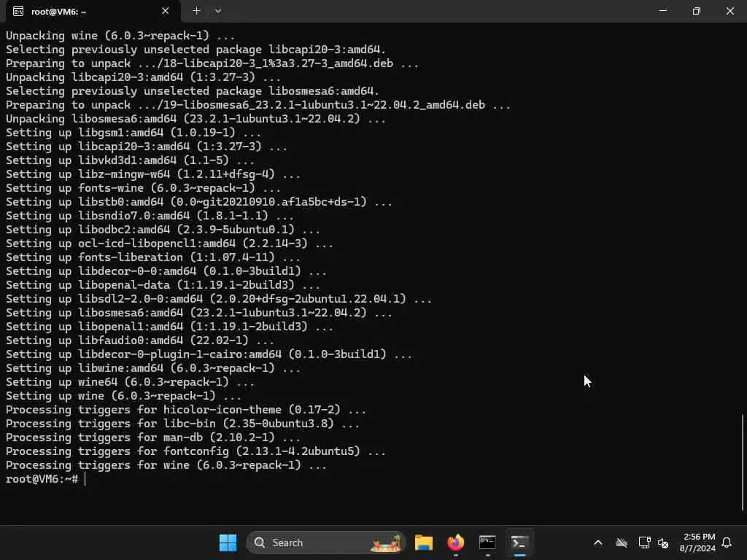Viewport: 747px width, 560px height.
Task: Close the root@VM6 terminal tab
Action: 166,10
